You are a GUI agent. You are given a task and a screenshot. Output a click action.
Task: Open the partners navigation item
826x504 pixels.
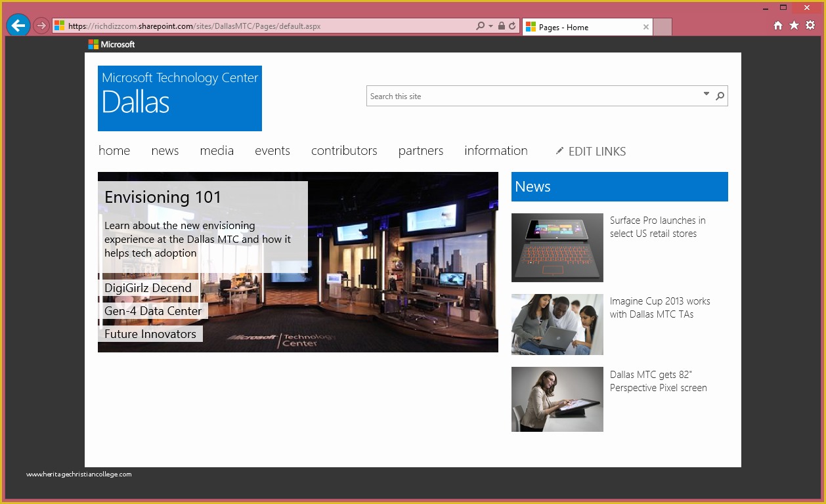(x=421, y=150)
